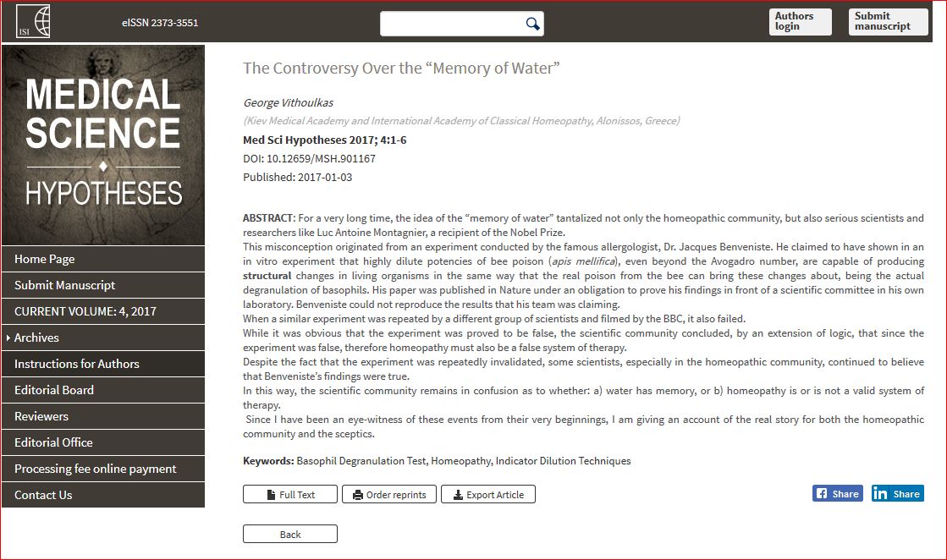Open the Contact Us page

(103, 495)
